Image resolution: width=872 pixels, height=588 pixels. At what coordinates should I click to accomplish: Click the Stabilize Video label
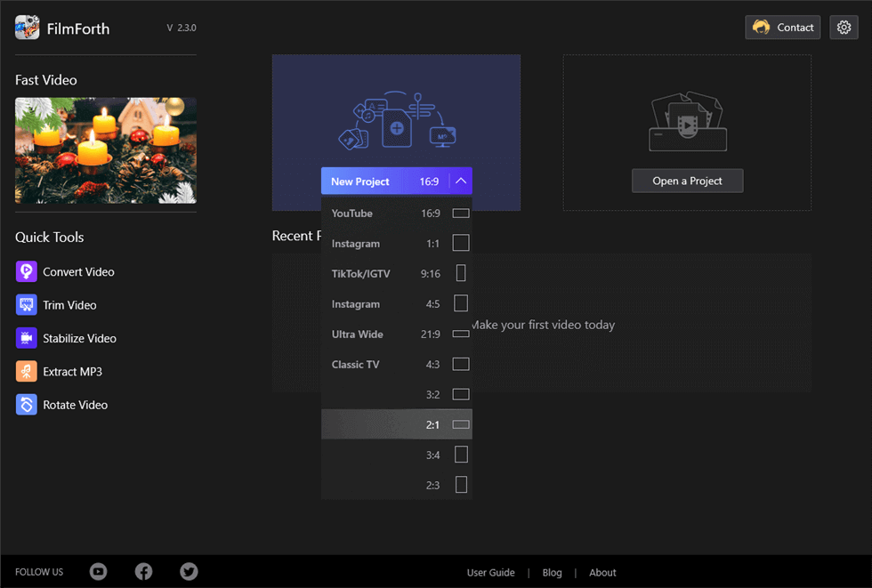coord(79,338)
